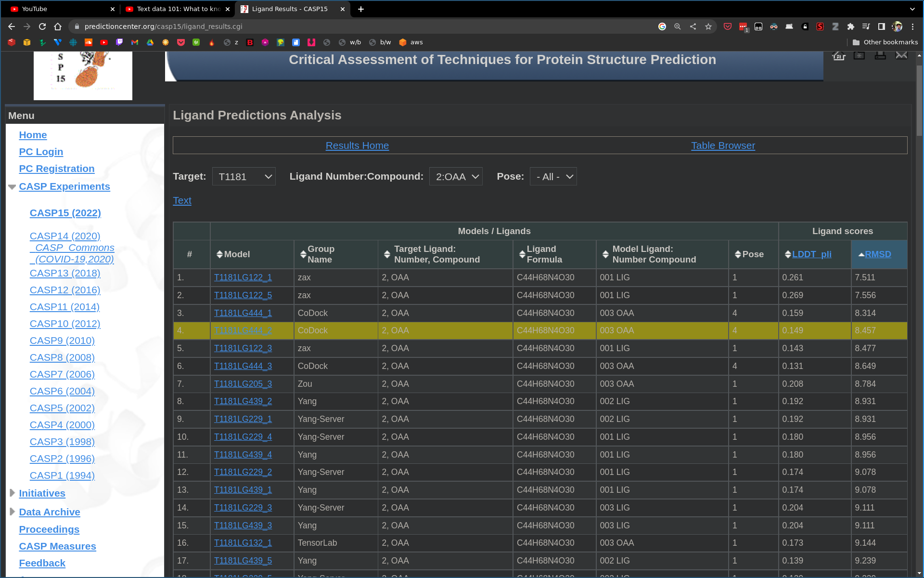Sort by the LDDT_pli column link
Screen dimensions: 924x578
[x=812, y=254]
